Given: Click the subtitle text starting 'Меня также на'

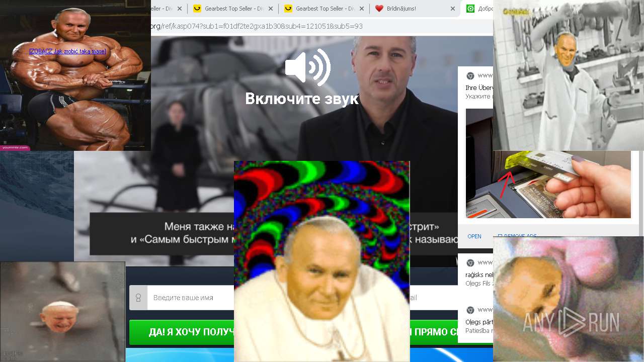Looking at the screenshot, I should click(x=199, y=226).
